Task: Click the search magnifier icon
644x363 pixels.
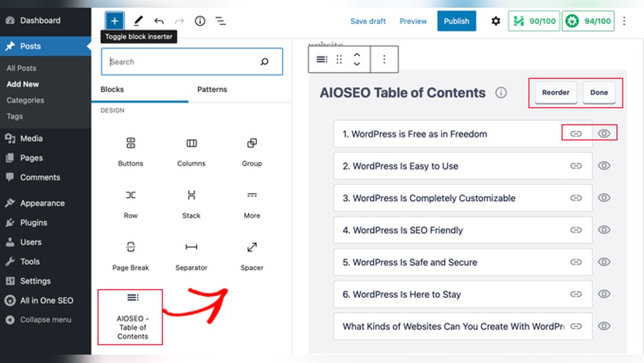Action: [265, 62]
